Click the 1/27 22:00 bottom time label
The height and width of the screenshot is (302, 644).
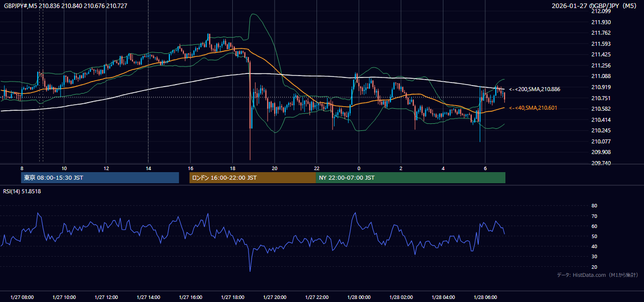[316, 297]
